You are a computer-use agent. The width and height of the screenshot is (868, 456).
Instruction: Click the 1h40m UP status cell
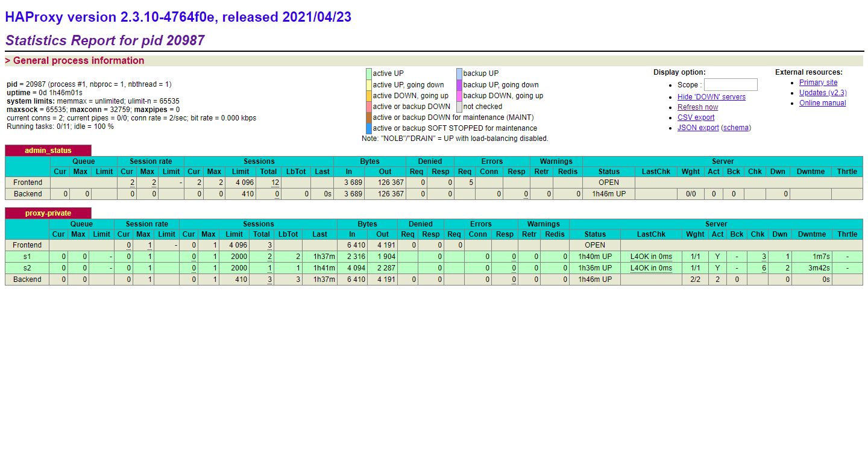pyautogui.click(x=595, y=257)
